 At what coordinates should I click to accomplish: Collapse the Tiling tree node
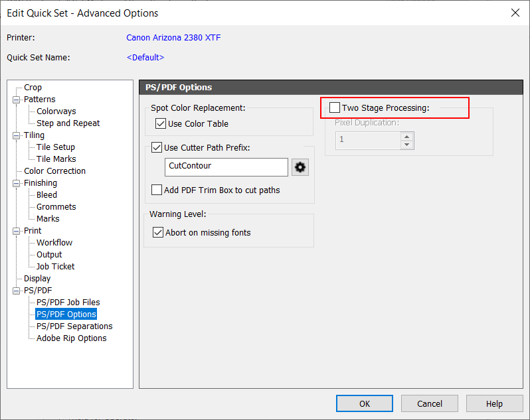click(x=17, y=135)
